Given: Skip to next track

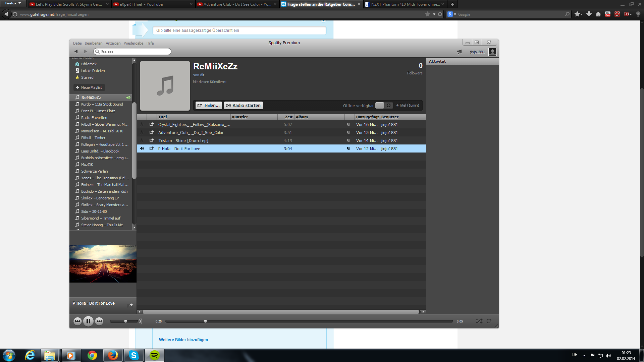Looking at the screenshot, I should click(99, 321).
